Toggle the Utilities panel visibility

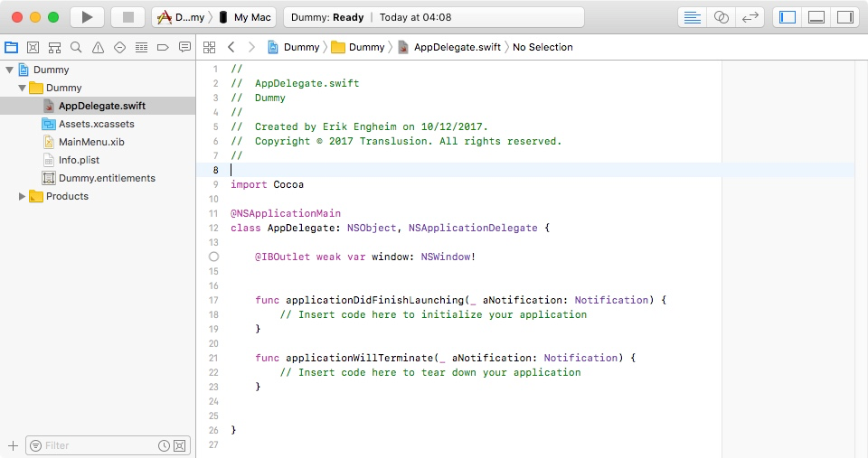coord(845,17)
